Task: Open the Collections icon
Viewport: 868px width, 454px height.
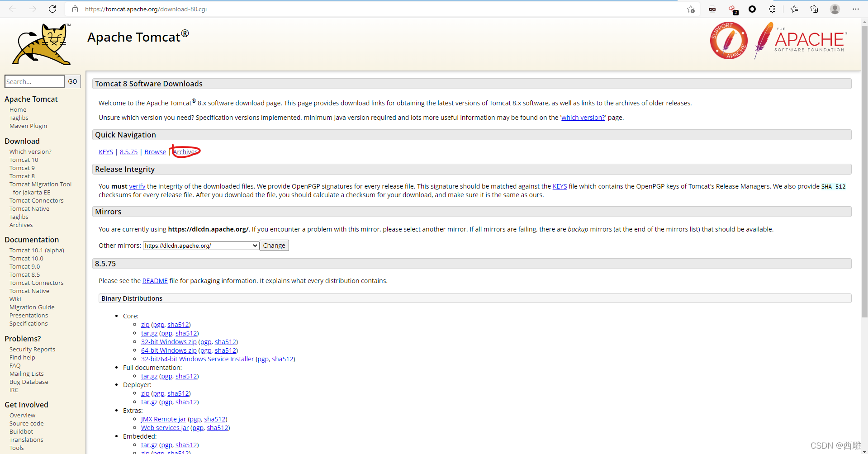Action: point(814,9)
